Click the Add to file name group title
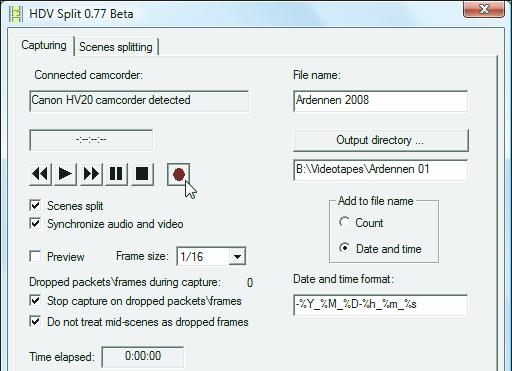Screen dimensions: 512x371 [x=376, y=201]
